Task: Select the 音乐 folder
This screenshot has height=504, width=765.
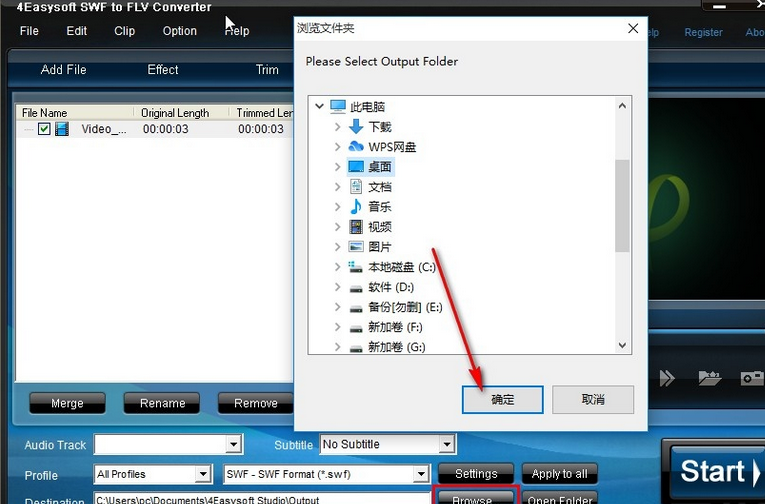Action: tap(380, 207)
